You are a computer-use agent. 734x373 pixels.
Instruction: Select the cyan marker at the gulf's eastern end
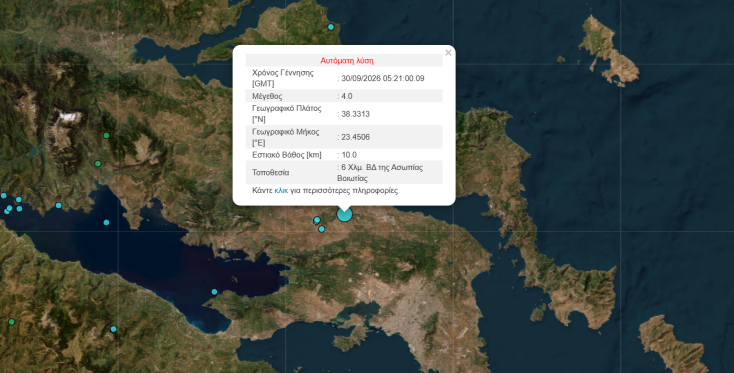click(214, 292)
